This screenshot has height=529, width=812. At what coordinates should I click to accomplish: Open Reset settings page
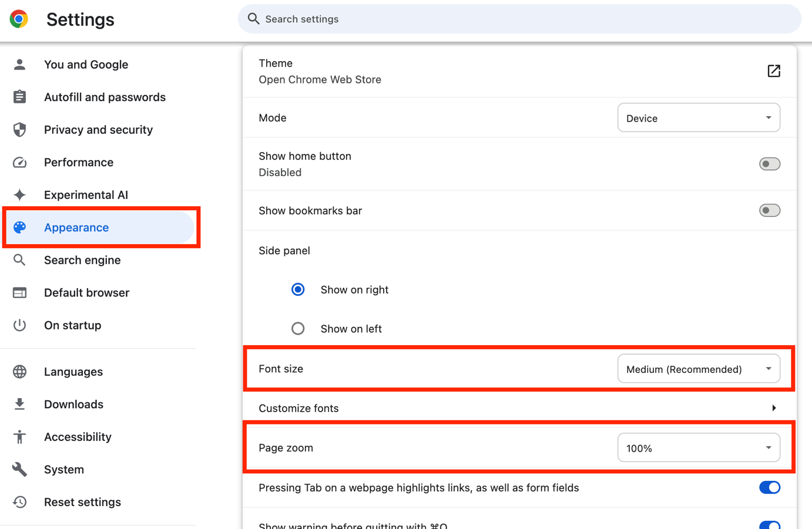(x=82, y=502)
